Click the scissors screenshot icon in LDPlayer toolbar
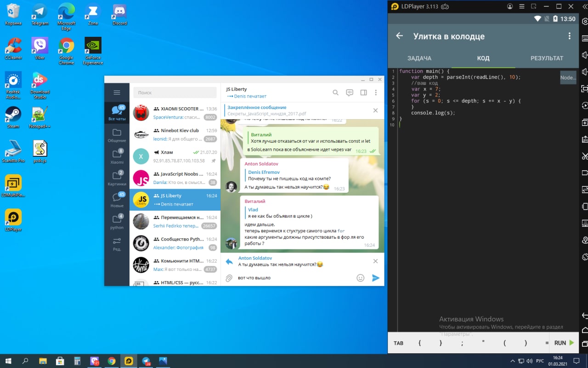 [x=584, y=156]
